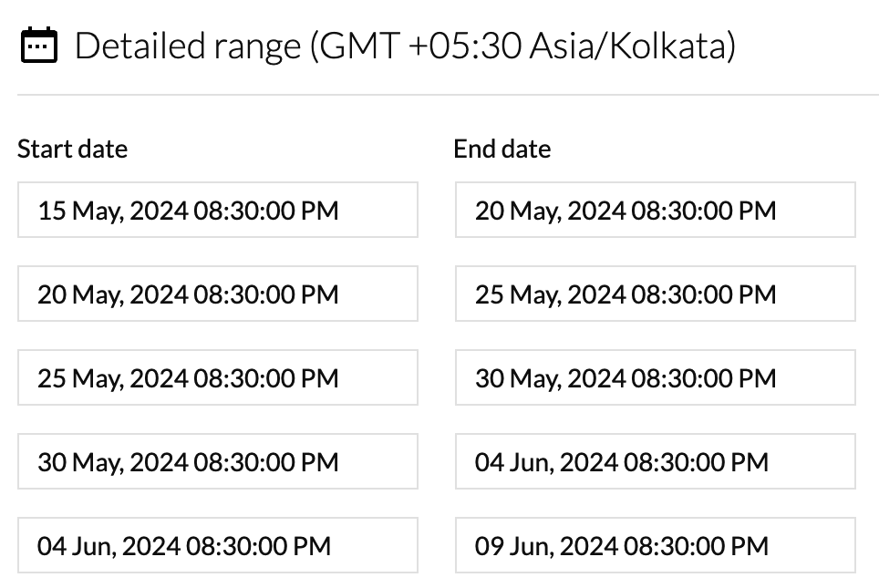Image resolution: width=879 pixels, height=588 pixels.
Task: Edit the 25 May start date input
Action: pos(217,378)
